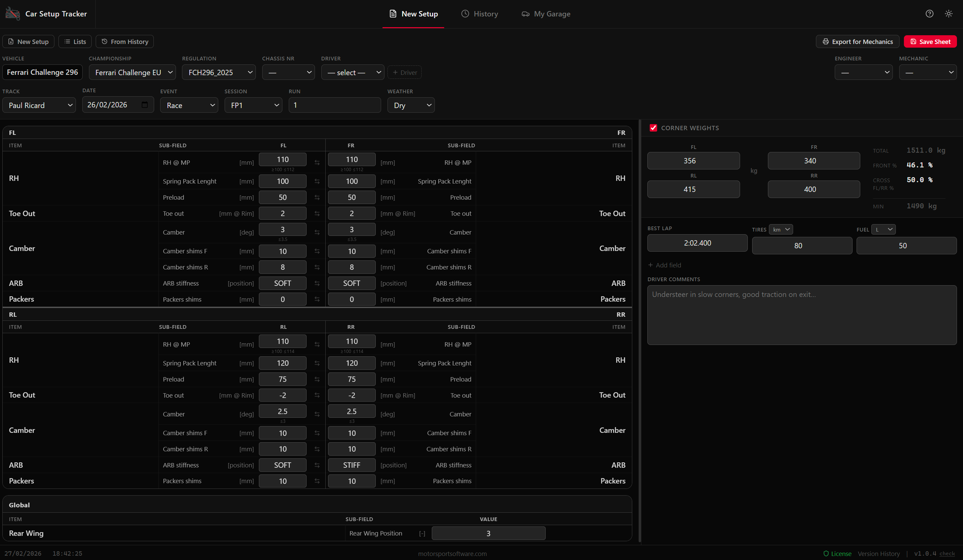This screenshot has width=963, height=560.
Task: Click swap arrows on FL RH @ MP row
Action: click(x=317, y=162)
